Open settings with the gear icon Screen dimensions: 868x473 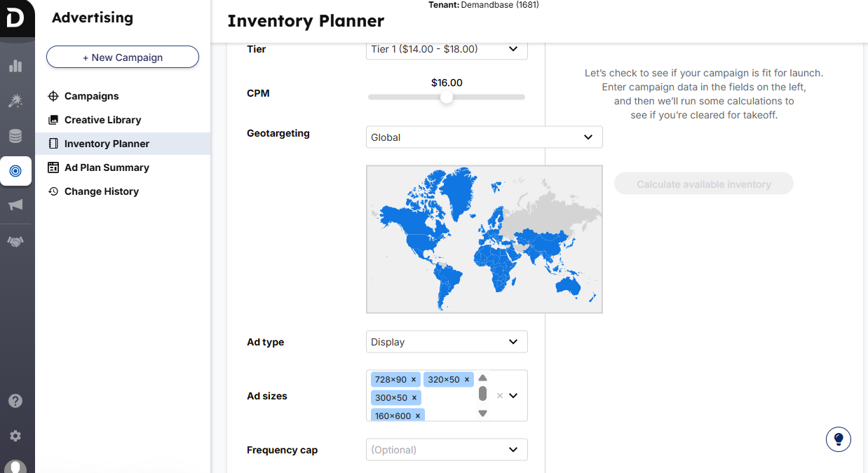15,434
